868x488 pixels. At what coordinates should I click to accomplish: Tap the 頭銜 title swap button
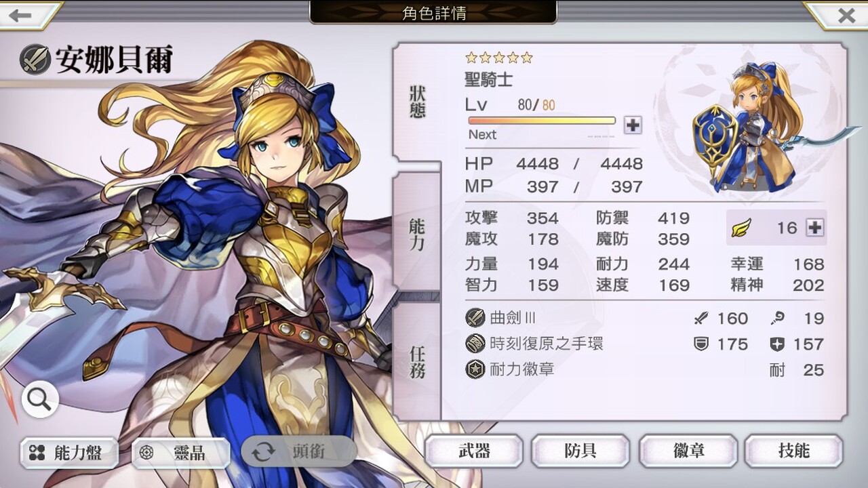click(x=299, y=453)
